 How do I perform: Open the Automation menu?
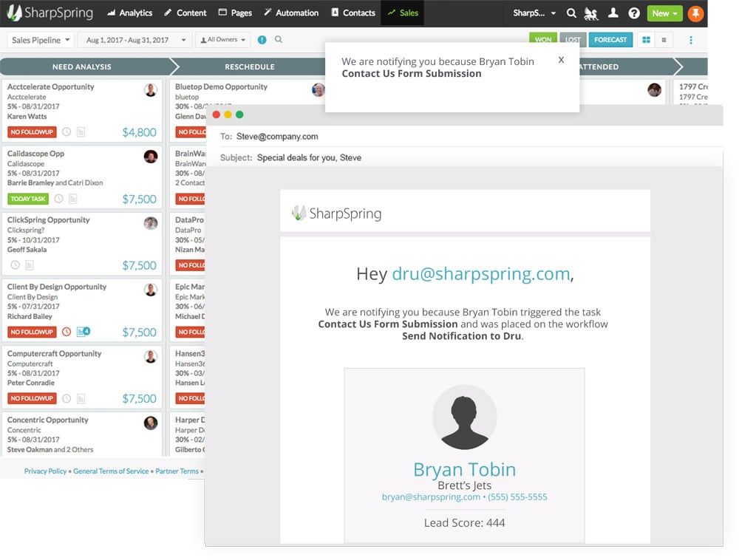(x=291, y=13)
